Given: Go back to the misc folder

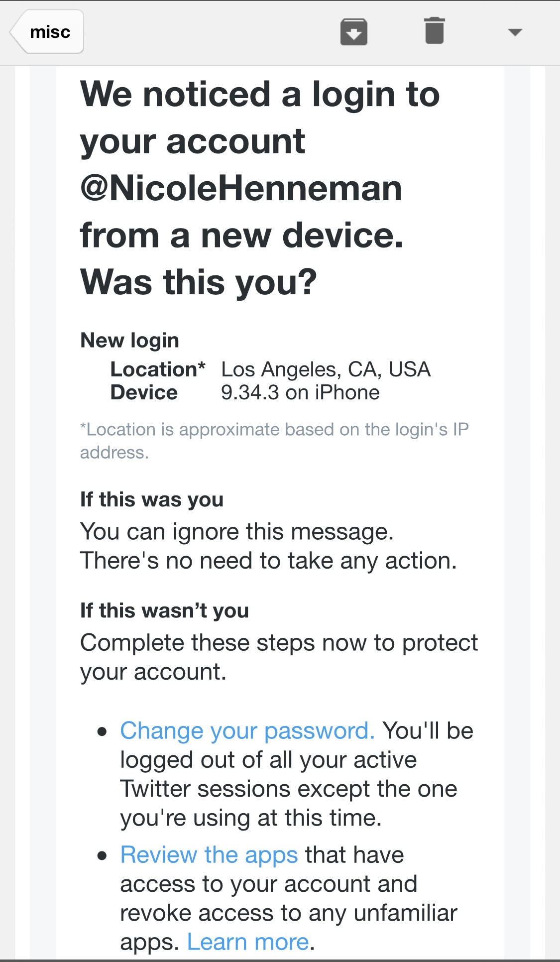Looking at the screenshot, I should pos(48,32).
